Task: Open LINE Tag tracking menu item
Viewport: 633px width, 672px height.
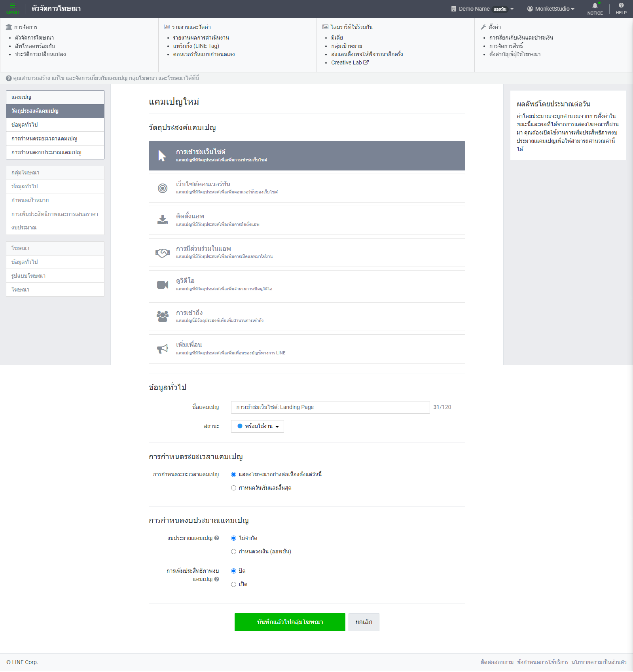Action: (x=196, y=46)
